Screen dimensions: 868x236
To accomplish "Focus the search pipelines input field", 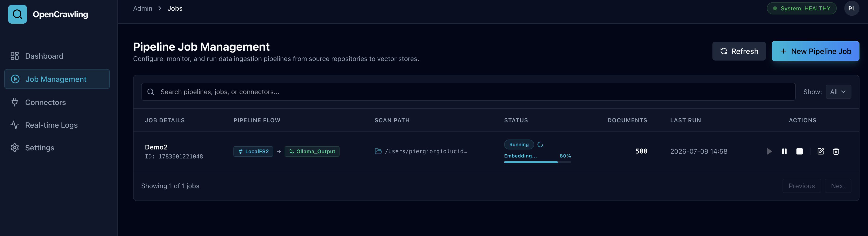I will (x=468, y=92).
